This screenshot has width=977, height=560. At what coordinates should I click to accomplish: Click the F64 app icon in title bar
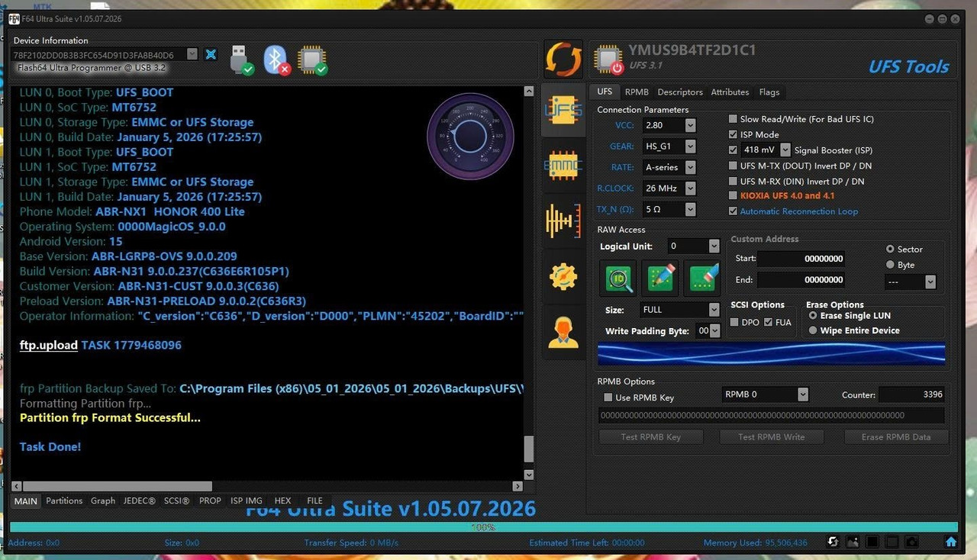click(x=15, y=18)
